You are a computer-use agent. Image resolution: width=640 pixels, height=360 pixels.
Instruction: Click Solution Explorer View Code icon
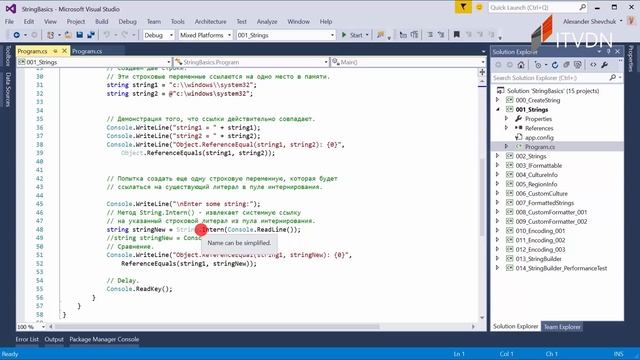coord(593,65)
